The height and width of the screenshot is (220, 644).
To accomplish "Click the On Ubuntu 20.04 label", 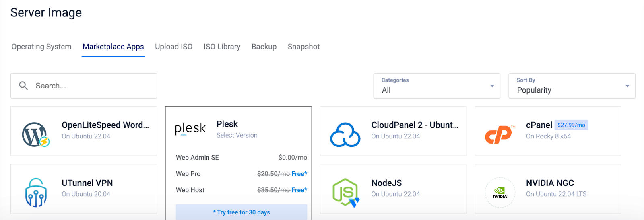I will [x=86, y=194].
